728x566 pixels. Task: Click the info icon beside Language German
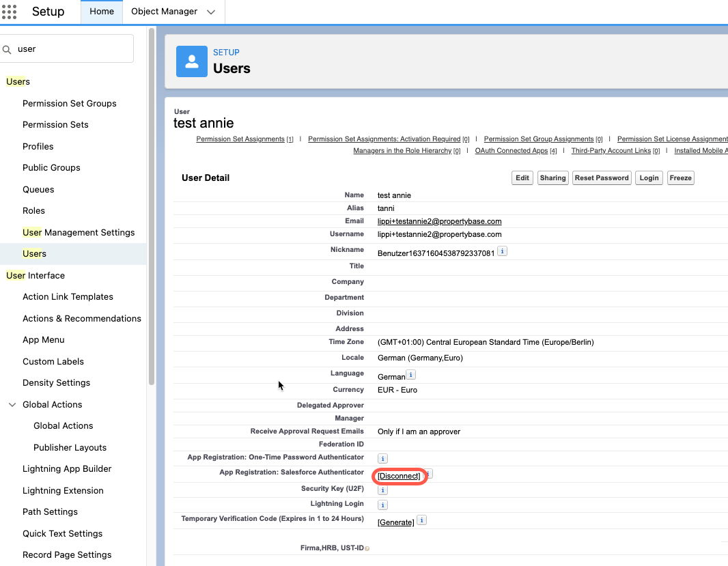click(x=410, y=375)
